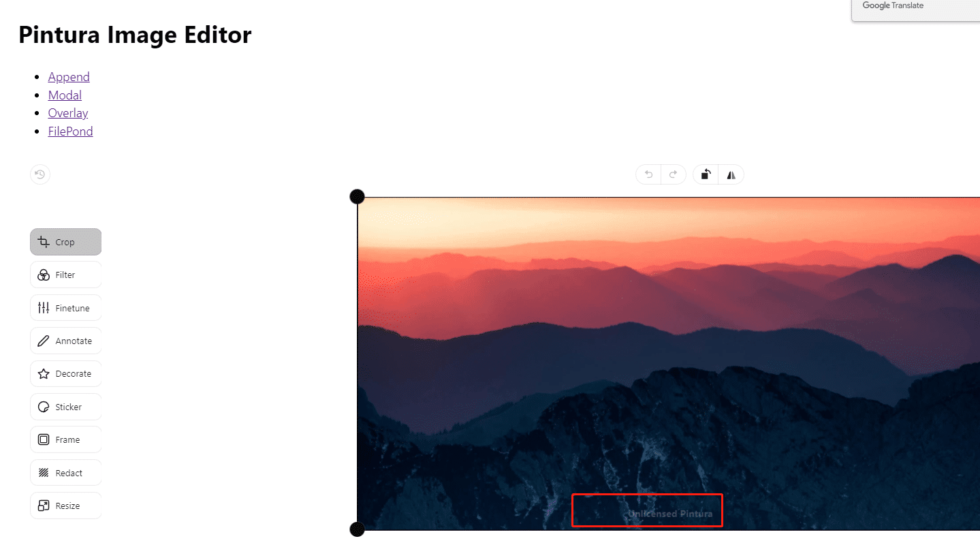Open the FilePond link
Screen dimensions: 980x543
70,131
